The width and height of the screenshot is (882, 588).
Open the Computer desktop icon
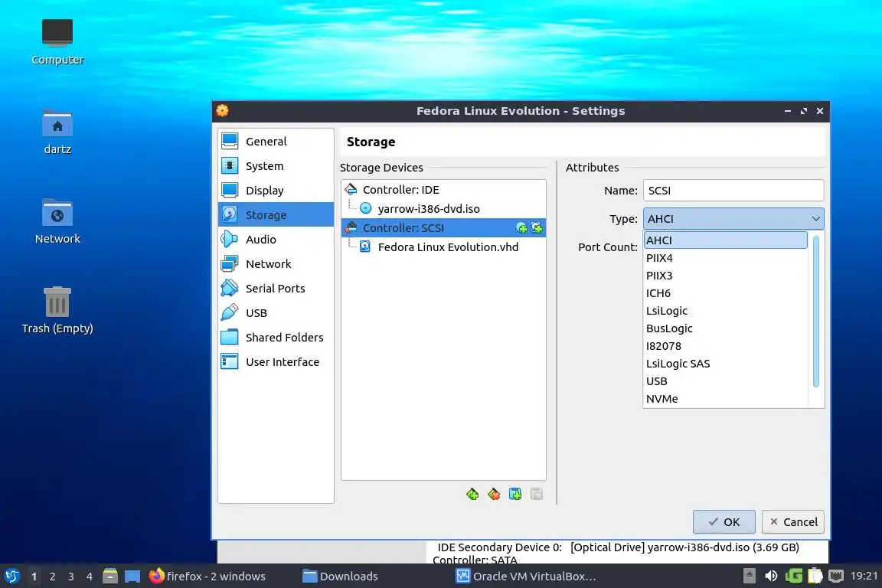[x=57, y=41]
